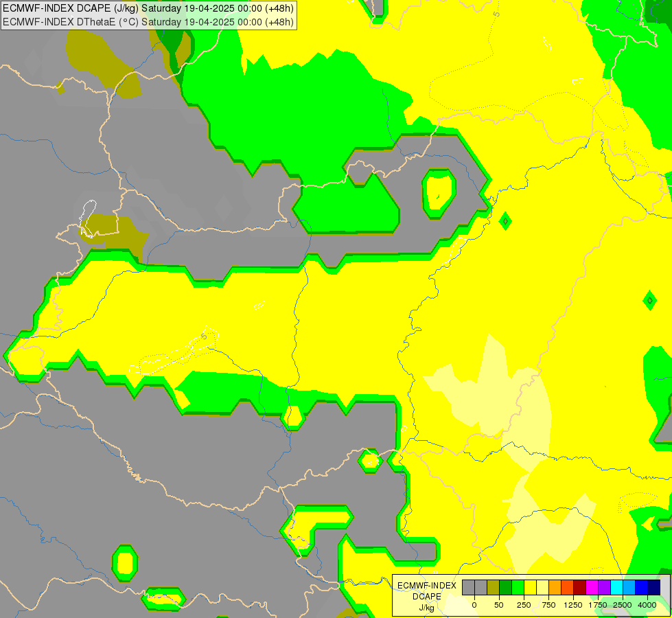Click the pale yellow legend swatch
The height and width of the screenshot is (618, 672).
click(x=542, y=587)
